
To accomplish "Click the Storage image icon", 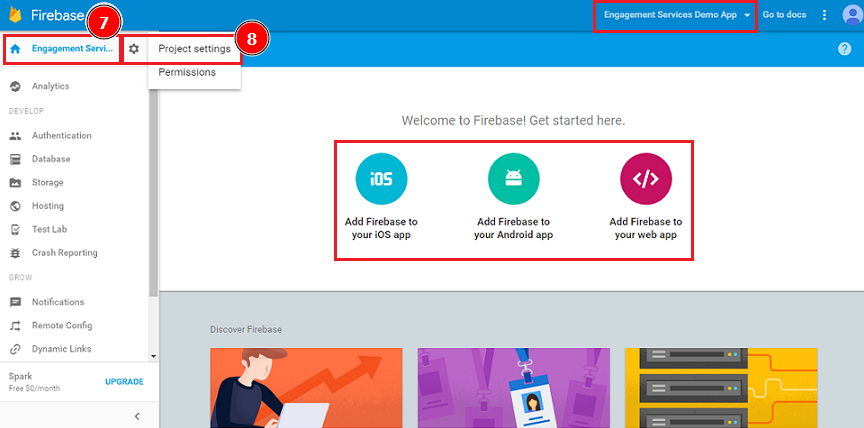I will (15, 182).
